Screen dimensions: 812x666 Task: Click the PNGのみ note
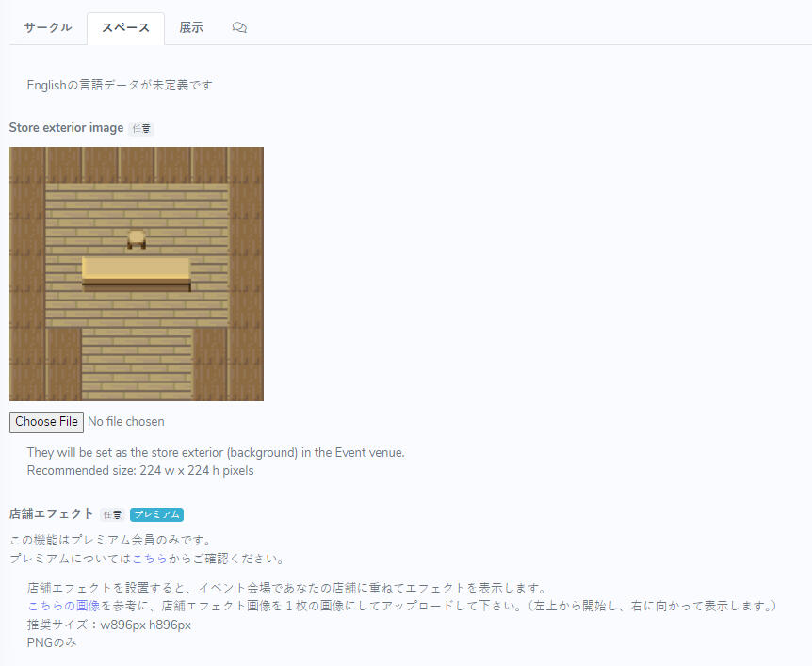[x=52, y=642]
